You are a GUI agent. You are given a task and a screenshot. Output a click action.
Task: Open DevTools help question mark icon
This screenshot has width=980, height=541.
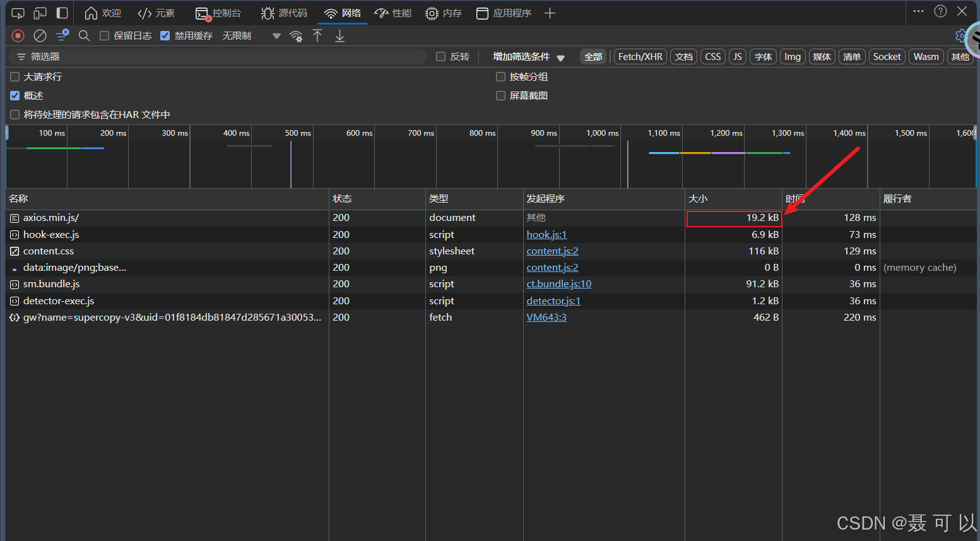pos(940,11)
